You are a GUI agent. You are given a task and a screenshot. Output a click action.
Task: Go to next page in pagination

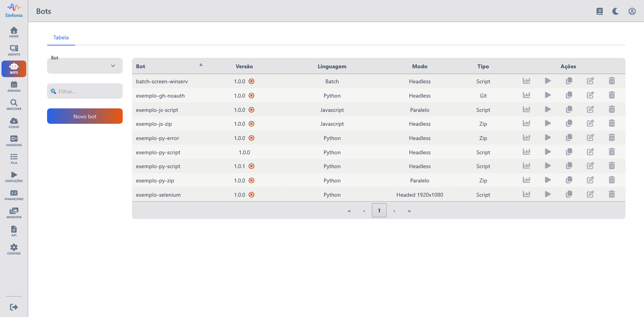[x=394, y=211]
